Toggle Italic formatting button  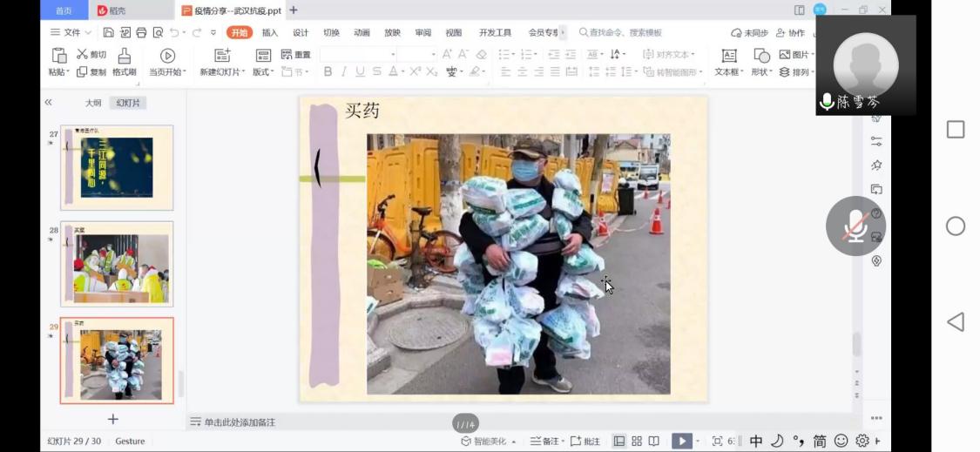pos(344,72)
